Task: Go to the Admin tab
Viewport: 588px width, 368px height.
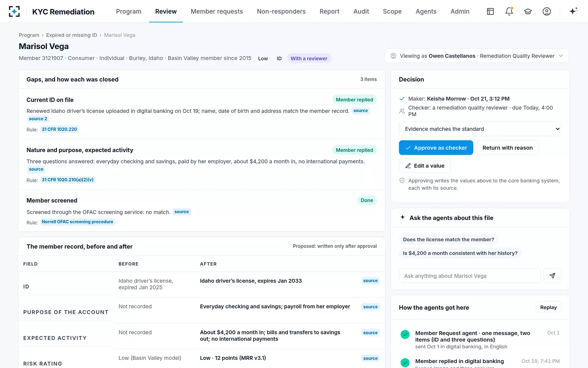Action: [460, 11]
